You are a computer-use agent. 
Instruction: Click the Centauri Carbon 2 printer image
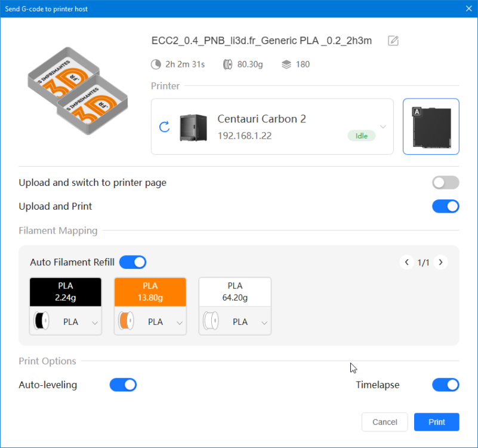[x=192, y=126]
